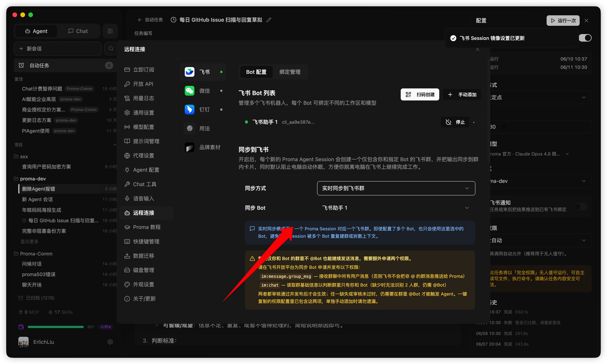Screen dimensions: 607x364
Task: Open the Proma 教程 settings entry
Action: 146,227
